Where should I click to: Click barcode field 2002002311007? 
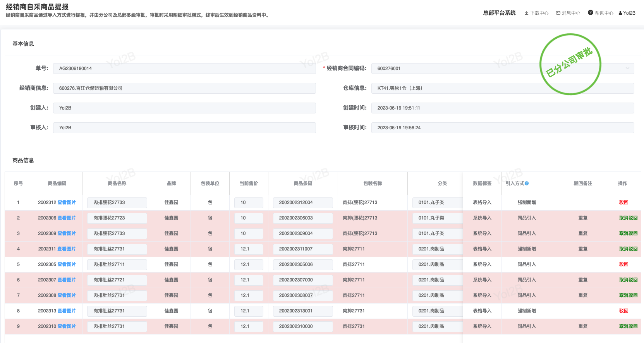point(303,249)
